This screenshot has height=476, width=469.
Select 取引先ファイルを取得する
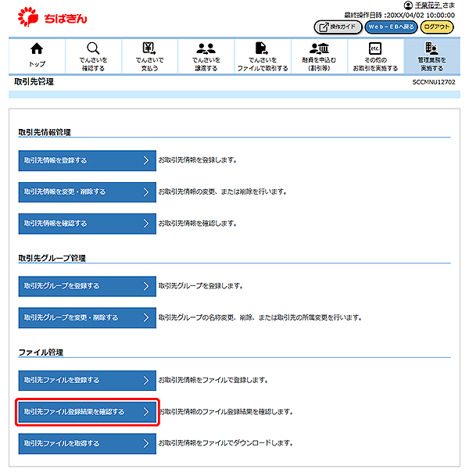click(x=87, y=443)
